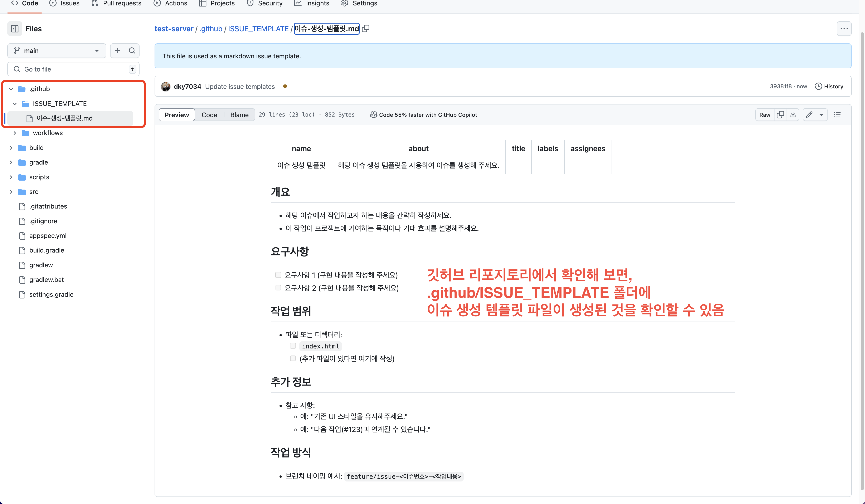Edit file pencil icon
865x504 pixels.
[809, 115]
